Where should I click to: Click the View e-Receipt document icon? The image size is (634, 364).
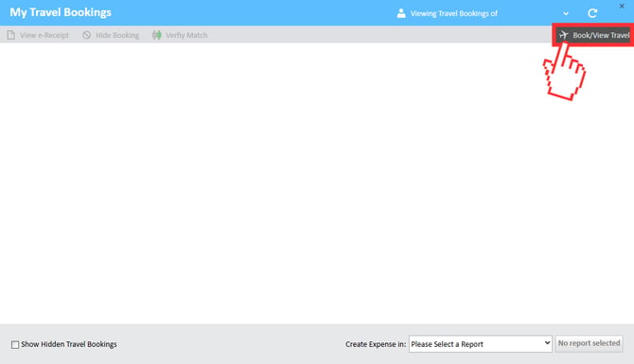[x=11, y=35]
